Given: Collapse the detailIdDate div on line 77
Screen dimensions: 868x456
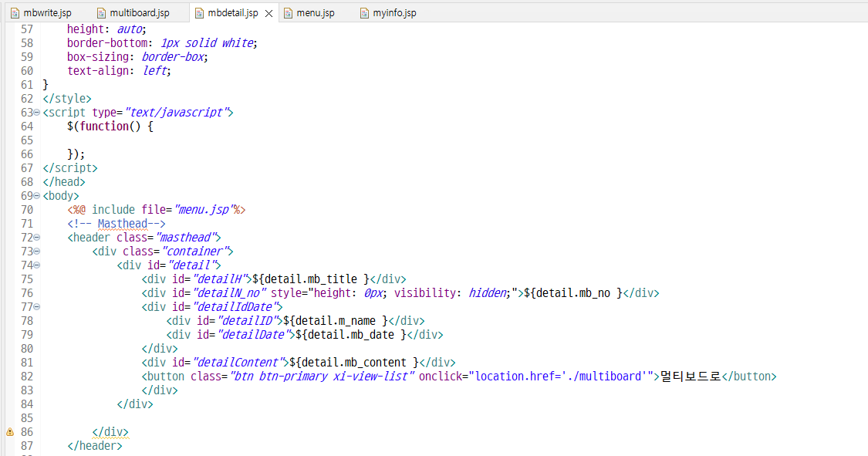Looking at the screenshot, I should point(37,306).
